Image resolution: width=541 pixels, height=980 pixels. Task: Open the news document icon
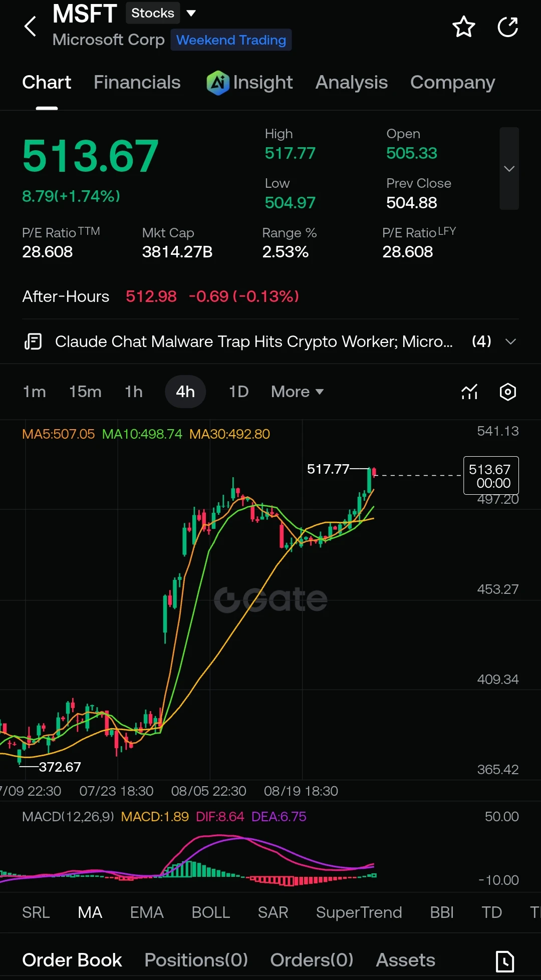point(33,342)
